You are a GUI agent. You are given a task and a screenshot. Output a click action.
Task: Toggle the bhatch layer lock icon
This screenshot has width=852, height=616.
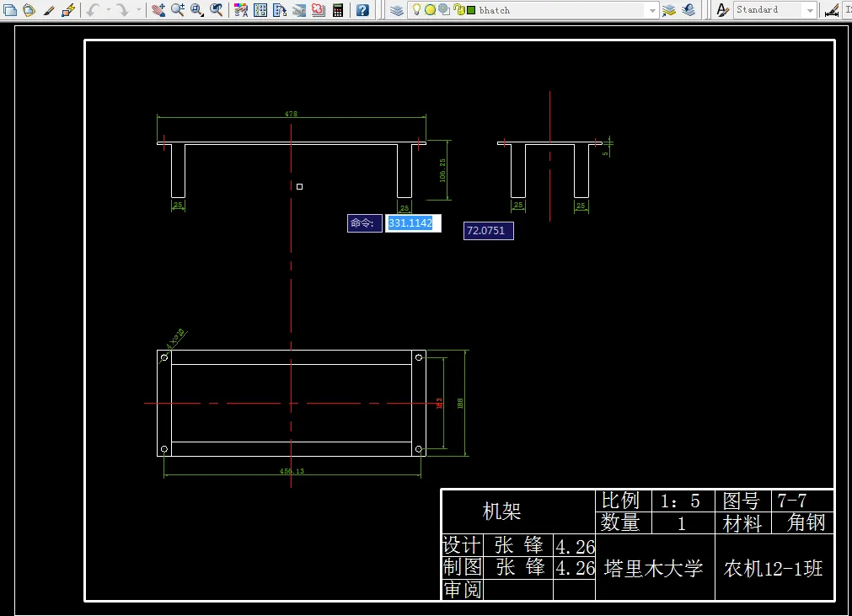458,10
